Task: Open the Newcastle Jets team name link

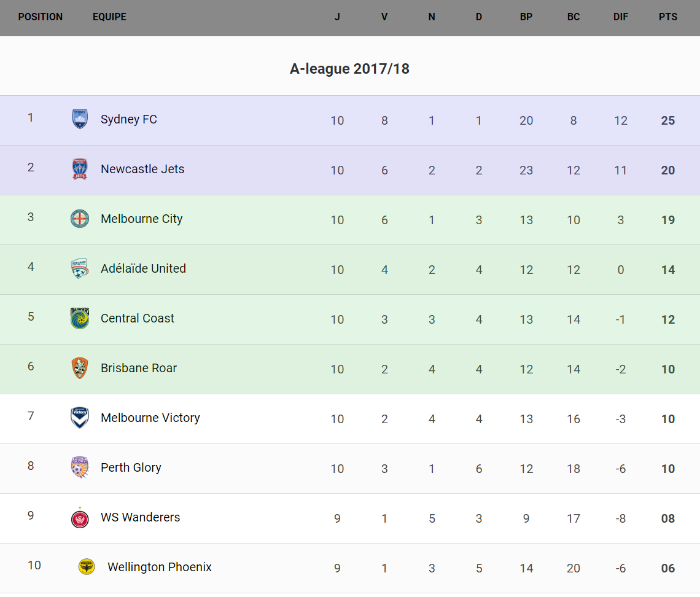Action: point(142,169)
